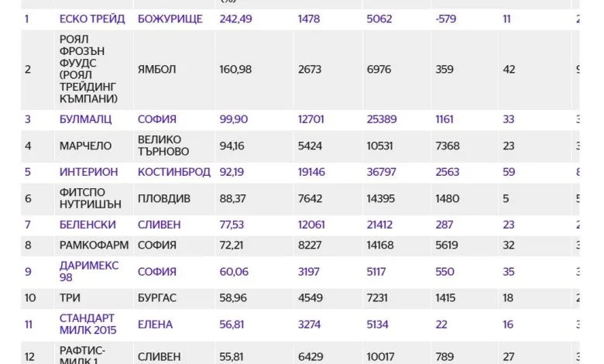Click the ДАРИМЕКС 98 company name
The height and width of the screenshot is (364, 604).
(89, 272)
